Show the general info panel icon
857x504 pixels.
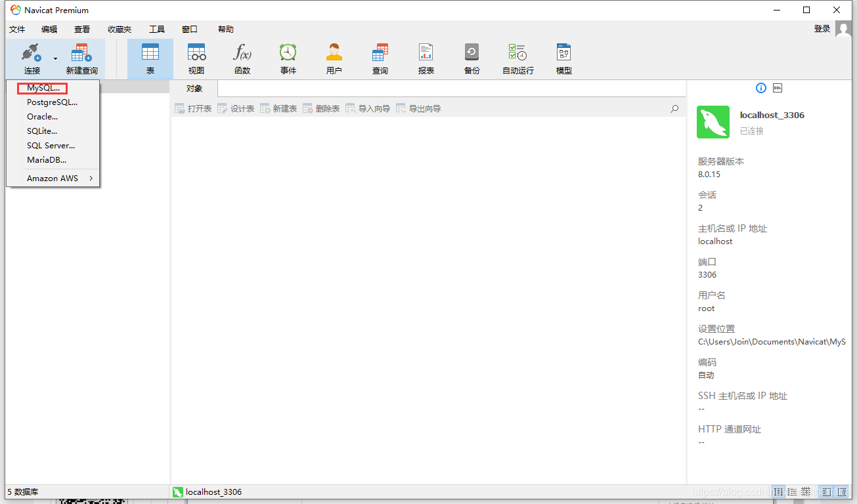[x=761, y=88]
